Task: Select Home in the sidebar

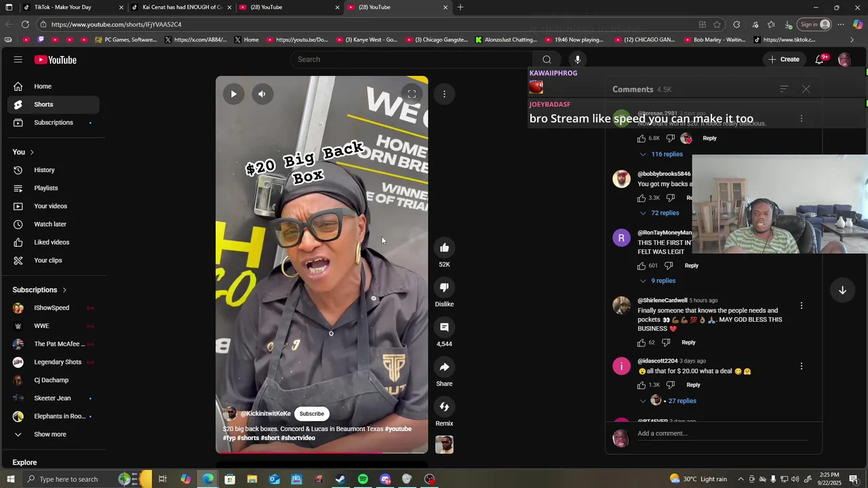Action: pyautogui.click(x=53, y=87)
